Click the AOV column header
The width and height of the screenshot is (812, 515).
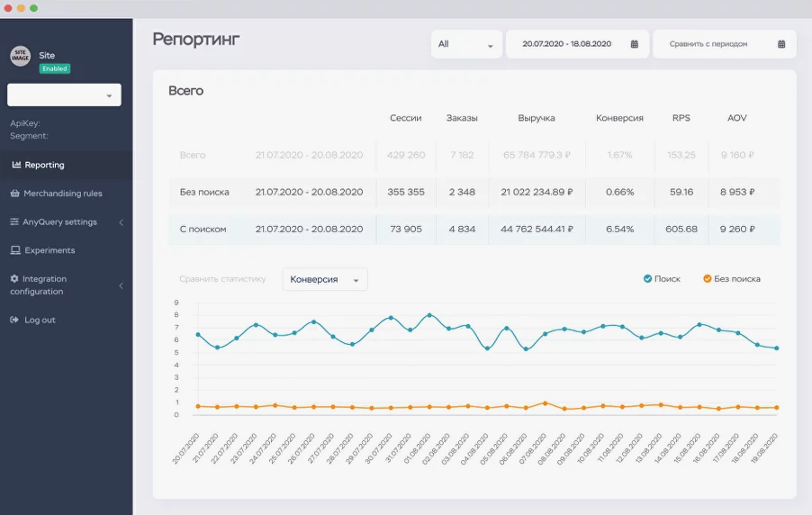tap(737, 118)
